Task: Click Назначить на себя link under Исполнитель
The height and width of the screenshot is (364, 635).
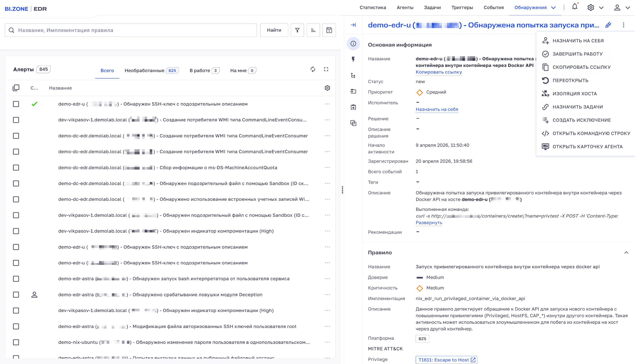Action: 437,109
